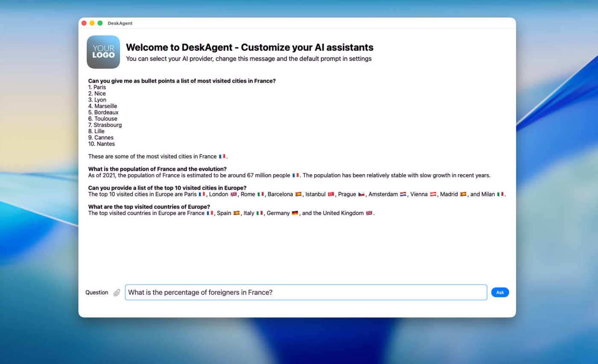598x364 pixels.
Task: Click the YOUR LOGO app icon
Action: point(103,52)
